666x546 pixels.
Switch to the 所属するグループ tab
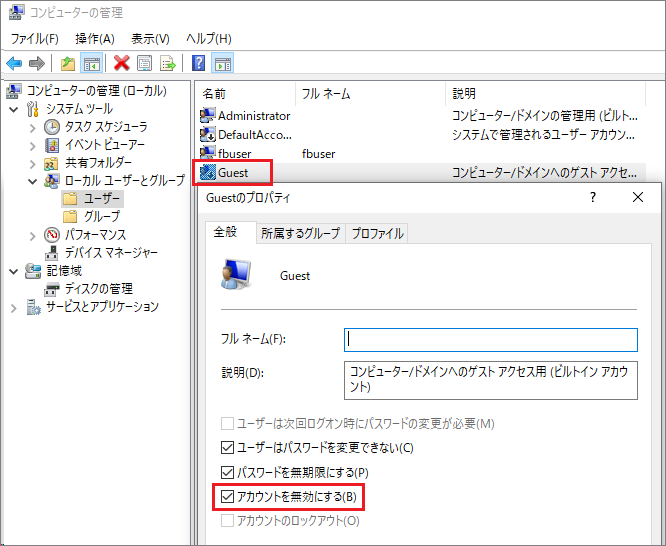coord(299,233)
